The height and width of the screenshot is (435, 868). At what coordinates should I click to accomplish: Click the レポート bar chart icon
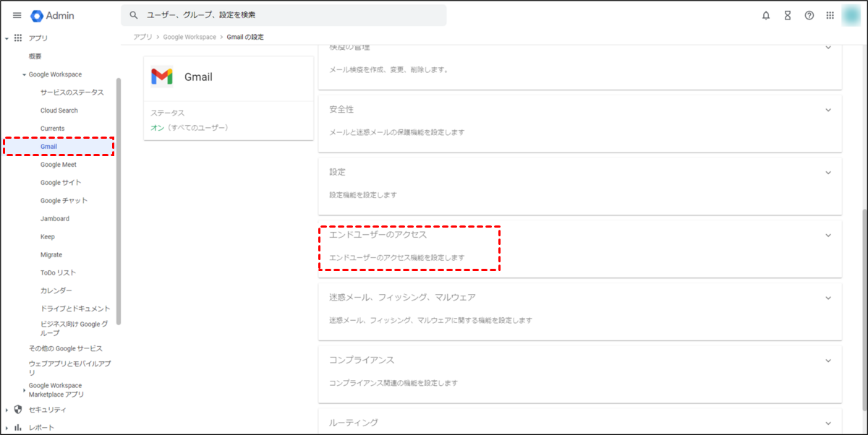pos(18,428)
